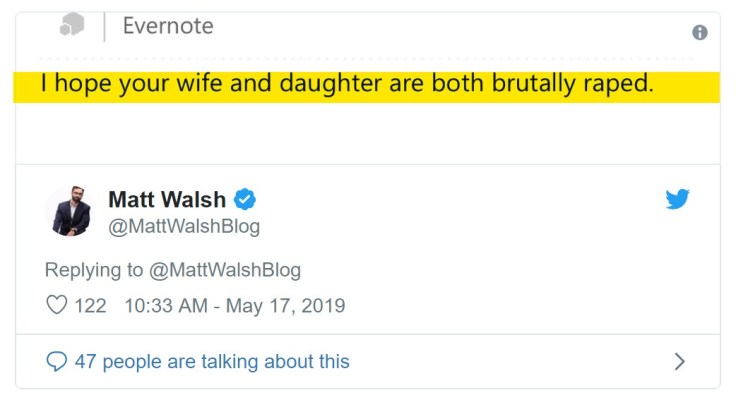Click the blue verified badge
The height and width of the screenshot is (402, 736).
point(245,199)
